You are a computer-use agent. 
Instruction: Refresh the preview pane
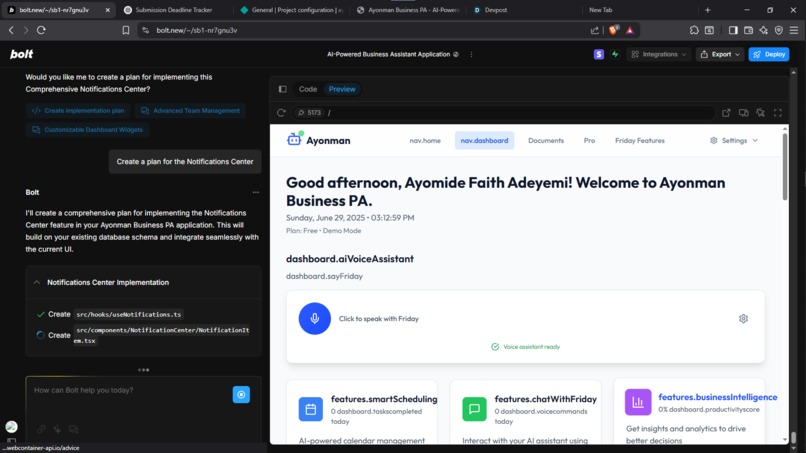[281, 113]
